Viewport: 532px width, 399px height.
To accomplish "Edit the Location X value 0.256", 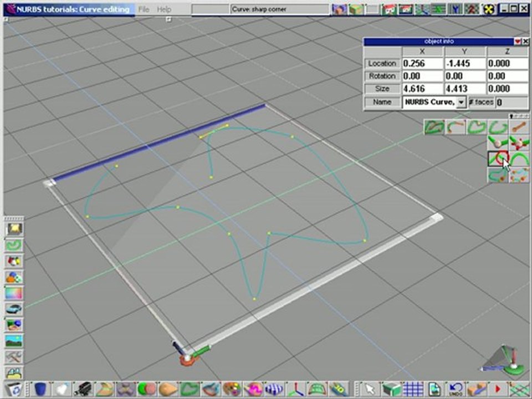I will pos(423,63).
